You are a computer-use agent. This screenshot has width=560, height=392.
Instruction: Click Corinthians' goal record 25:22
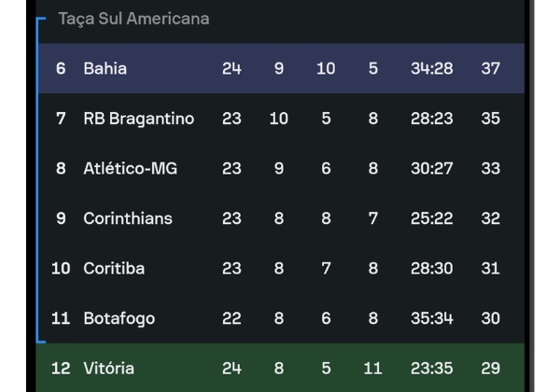(x=432, y=218)
